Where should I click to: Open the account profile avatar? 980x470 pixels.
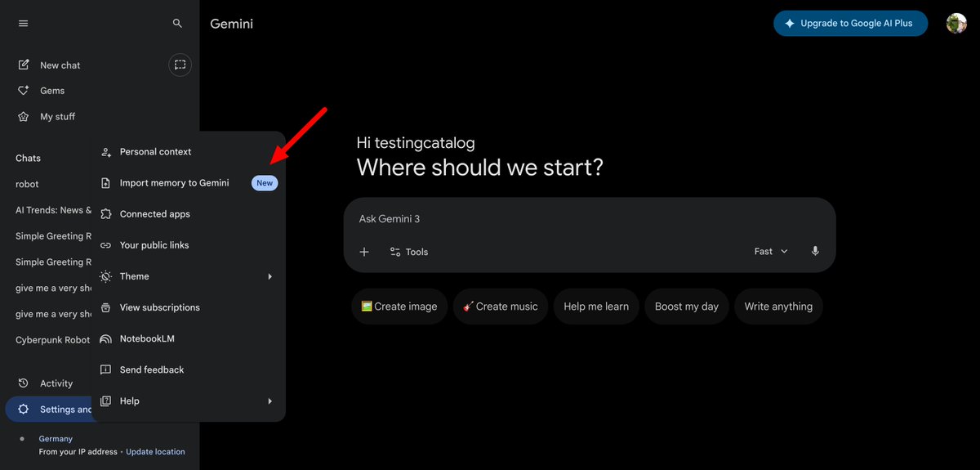click(x=956, y=24)
